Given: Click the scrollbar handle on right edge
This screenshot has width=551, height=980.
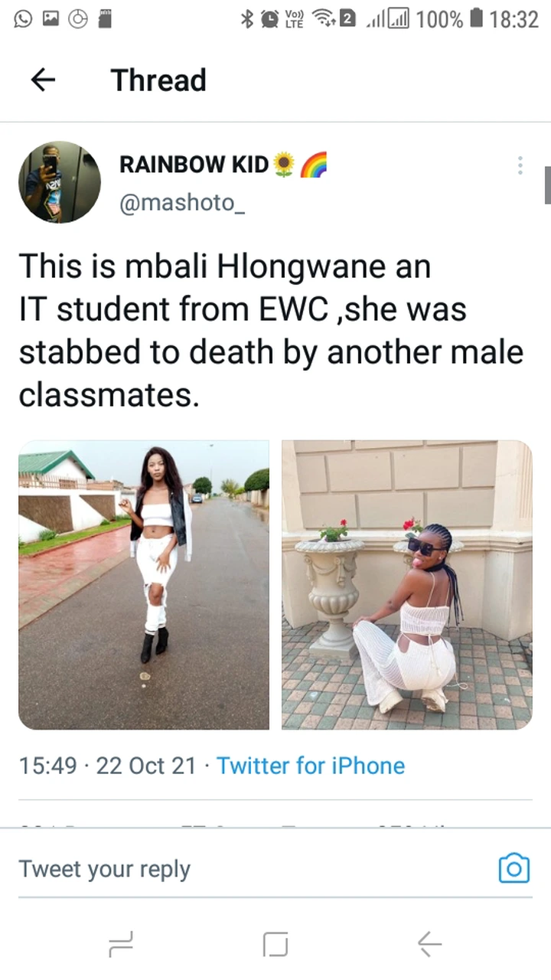Looking at the screenshot, I should tap(547, 185).
